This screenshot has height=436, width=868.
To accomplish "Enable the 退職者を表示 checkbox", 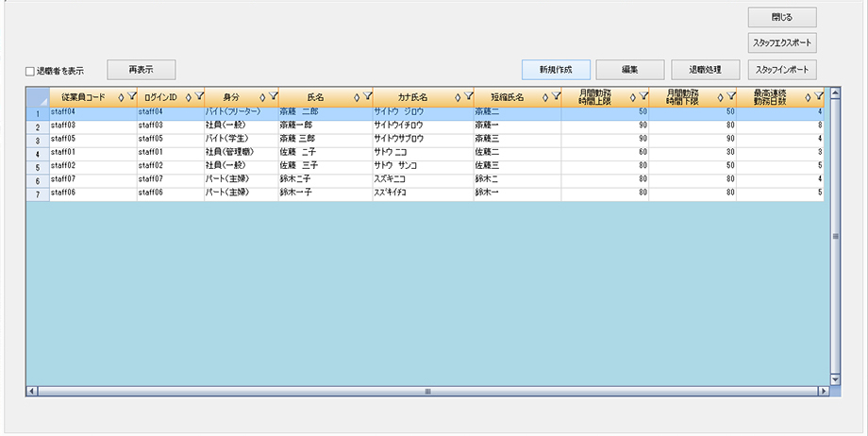I will tap(30, 71).
